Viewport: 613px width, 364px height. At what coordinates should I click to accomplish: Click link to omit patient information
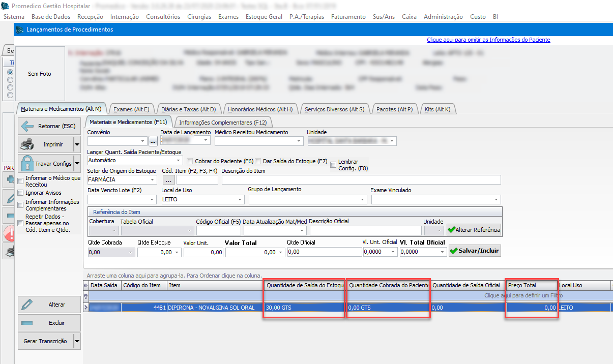488,40
